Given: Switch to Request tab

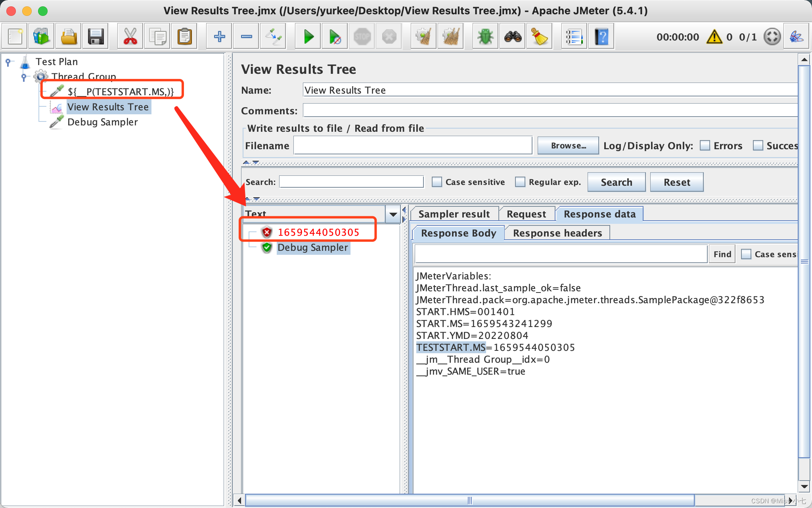Looking at the screenshot, I should pos(527,214).
